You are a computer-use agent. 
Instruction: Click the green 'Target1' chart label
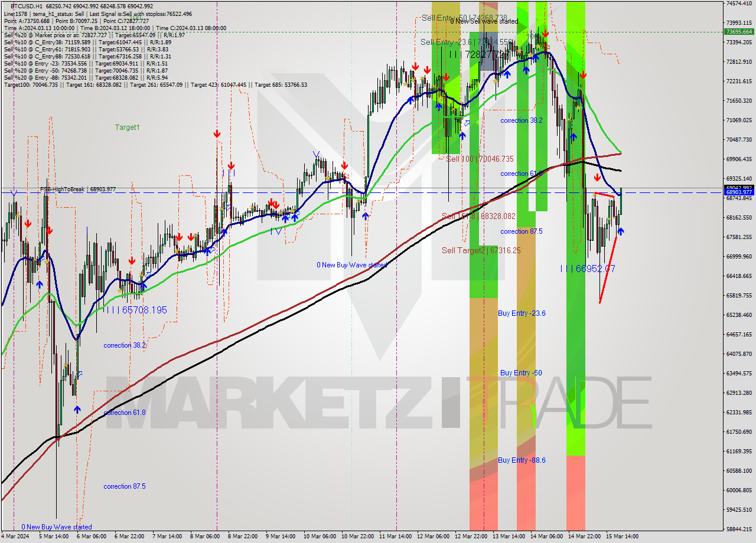coord(127,127)
